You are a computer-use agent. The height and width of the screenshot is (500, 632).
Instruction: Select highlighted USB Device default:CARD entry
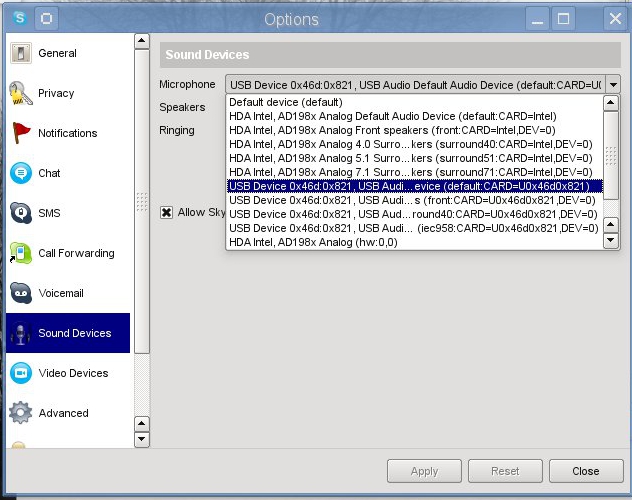[x=415, y=186]
